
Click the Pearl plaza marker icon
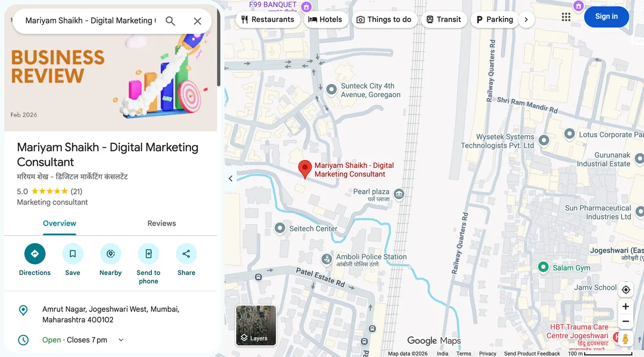tap(399, 194)
